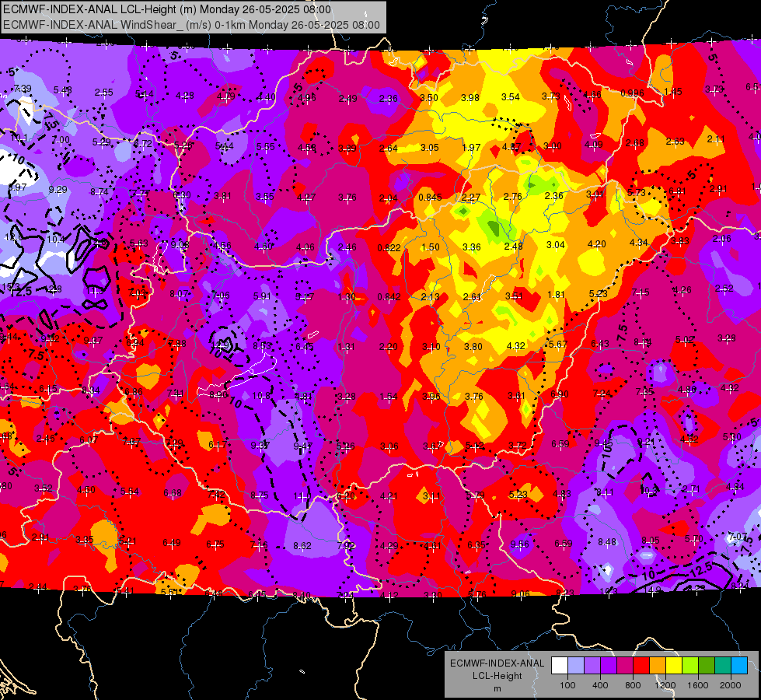761x700 pixels.
Task: Click the grid value 1.45
Action: point(673,91)
